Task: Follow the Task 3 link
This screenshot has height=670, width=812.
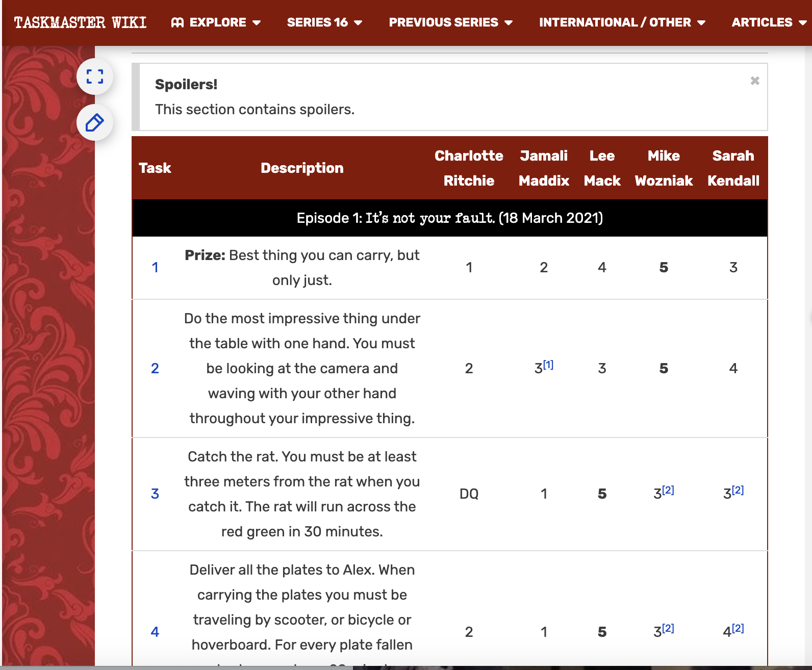Action: [155, 494]
